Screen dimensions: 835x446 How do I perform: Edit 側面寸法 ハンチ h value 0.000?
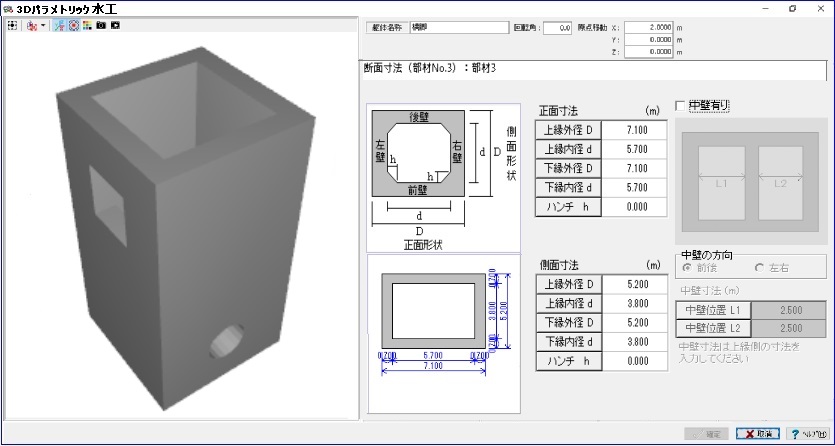[634, 361]
